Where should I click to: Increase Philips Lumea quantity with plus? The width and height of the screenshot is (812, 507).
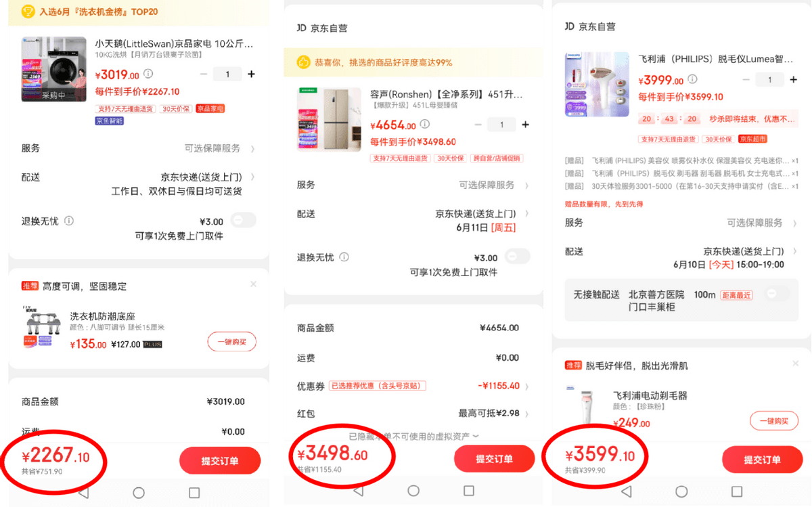[793, 80]
